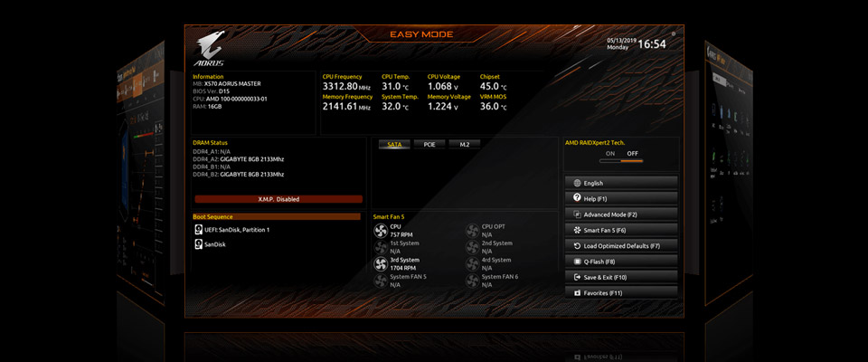Screen dimensions: 868x362
Task: Click the 1704 RPM fan reading
Action: 403,268
